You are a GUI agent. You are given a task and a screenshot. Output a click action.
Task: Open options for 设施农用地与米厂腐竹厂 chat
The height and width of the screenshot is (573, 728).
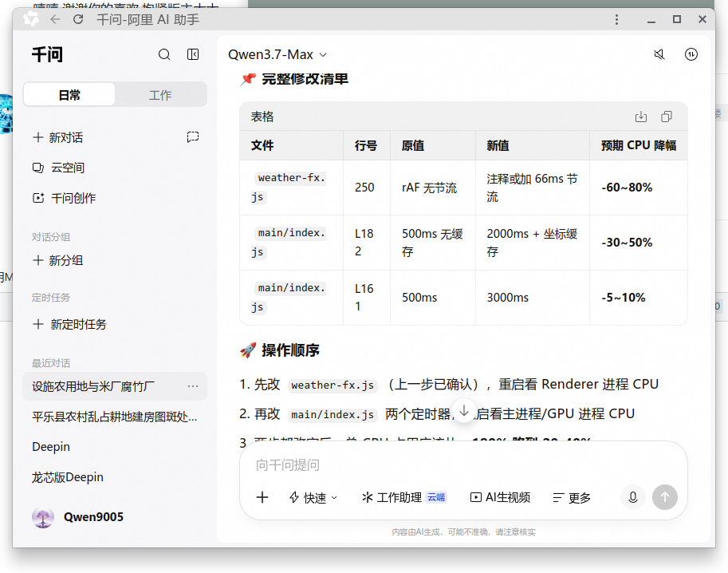coord(193,386)
